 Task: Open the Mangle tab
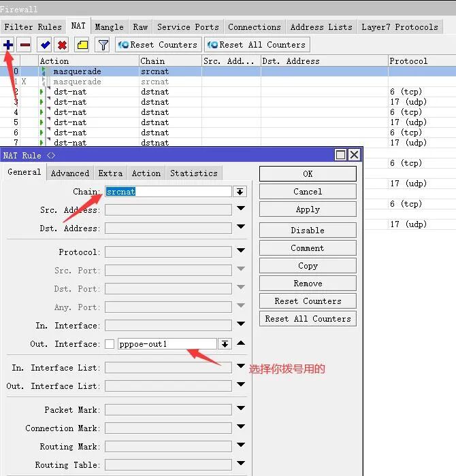pyautogui.click(x=109, y=27)
